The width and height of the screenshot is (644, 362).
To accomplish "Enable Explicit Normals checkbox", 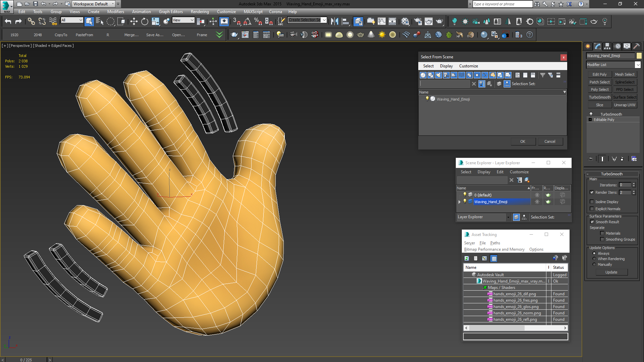I will pyautogui.click(x=592, y=209).
